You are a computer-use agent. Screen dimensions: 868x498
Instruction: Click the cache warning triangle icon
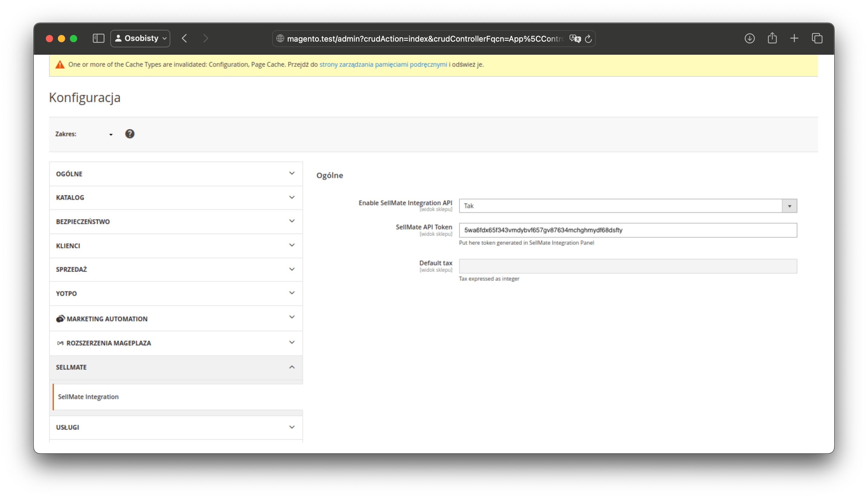pyautogui.click(x=60, y=64)
